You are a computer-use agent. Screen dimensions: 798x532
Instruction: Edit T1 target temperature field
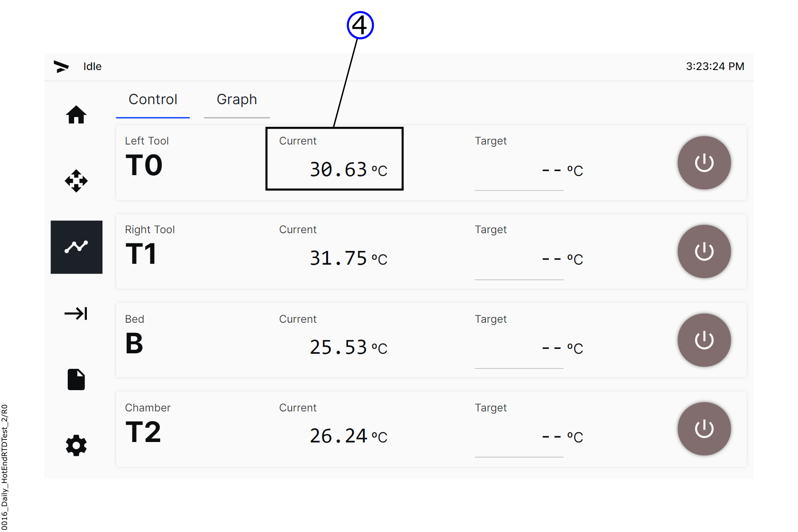(519, 260)
